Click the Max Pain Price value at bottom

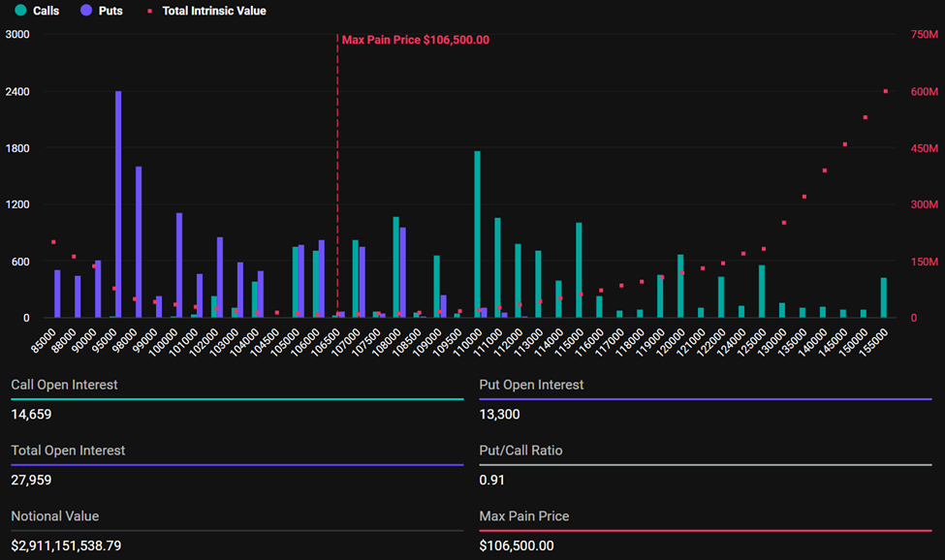[517, 545]
